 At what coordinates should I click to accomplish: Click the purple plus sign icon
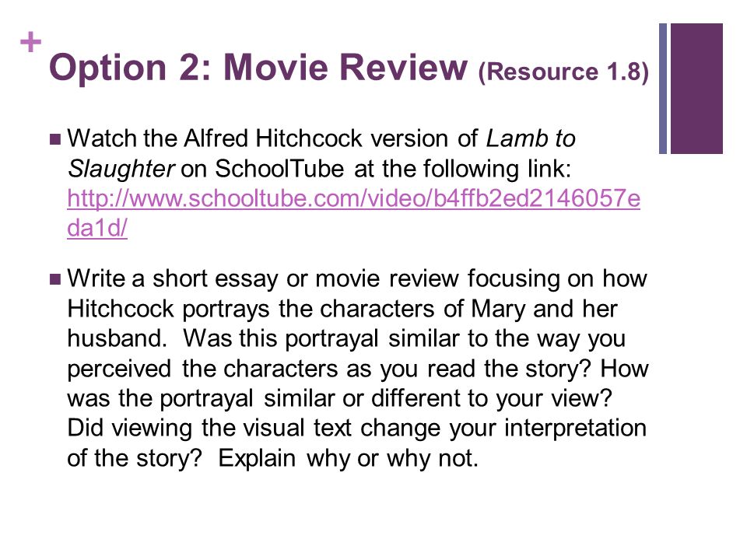pyautogui.click(x=30, y=42)
